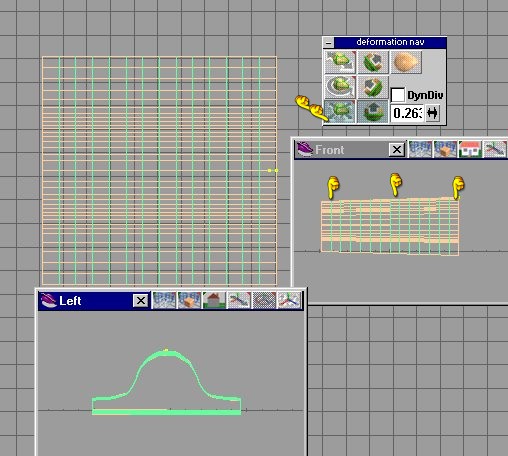Click the first view-select icon in Front window
Viewport: 508px width, 456px height.
pos(420,149)
